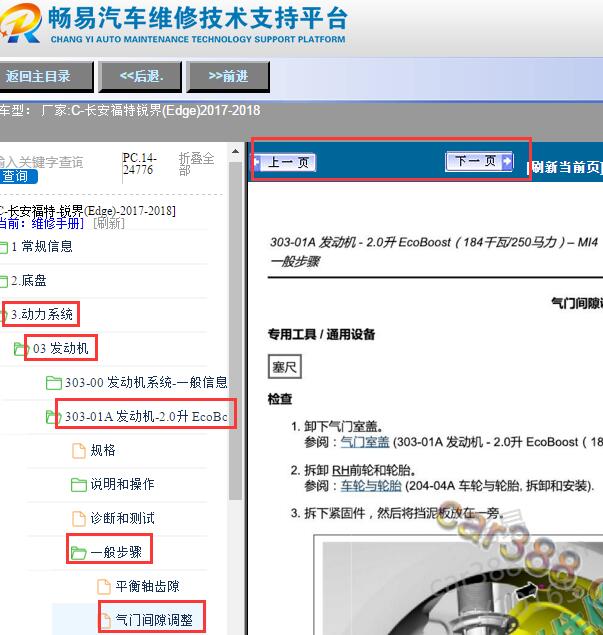Image resolution: width=603 pixels, height=635 pixels.
Task: Go back with the <<后退 button
Action: [x=141, y=76]
